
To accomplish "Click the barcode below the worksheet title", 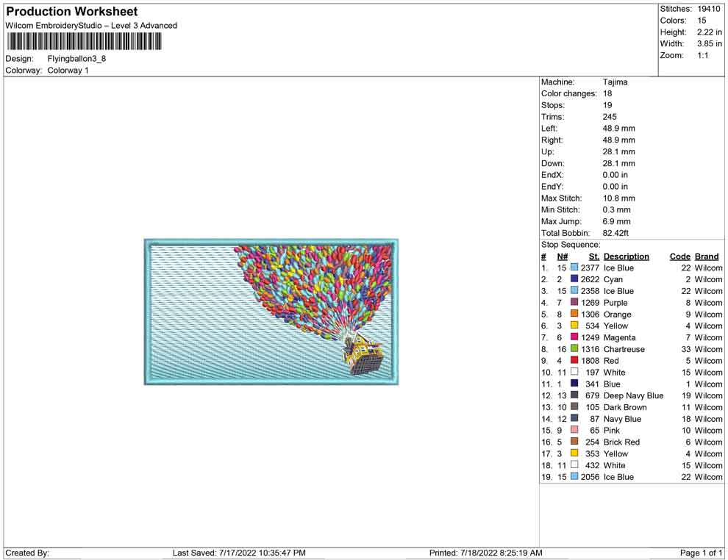I will click(x=83, y=41).
